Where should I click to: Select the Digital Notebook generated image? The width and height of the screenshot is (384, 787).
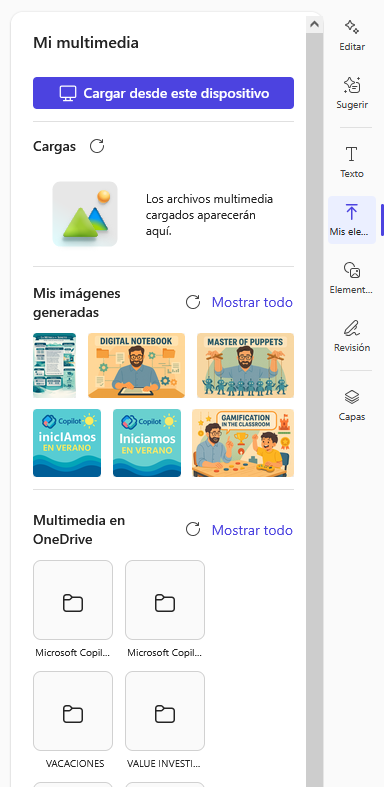coord(136,365)
